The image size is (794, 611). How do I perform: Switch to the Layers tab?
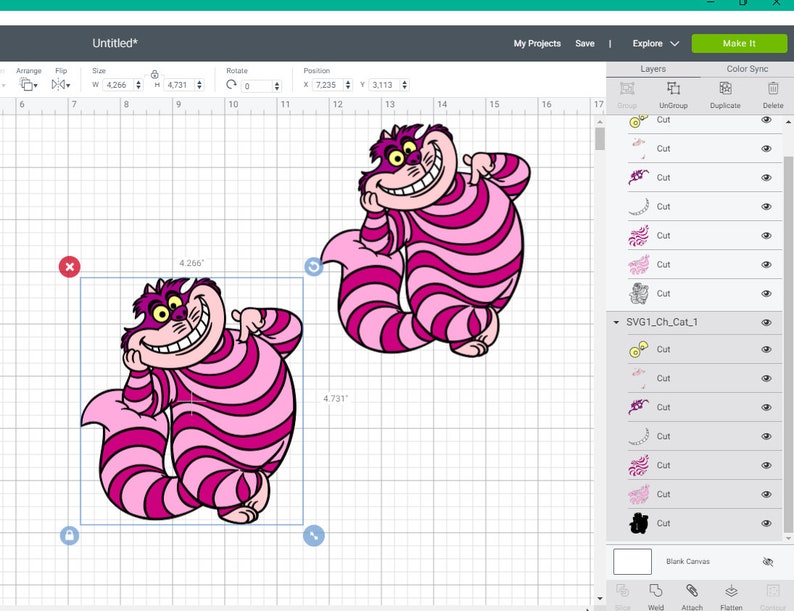pyautogui.click(x=653, y=69)
